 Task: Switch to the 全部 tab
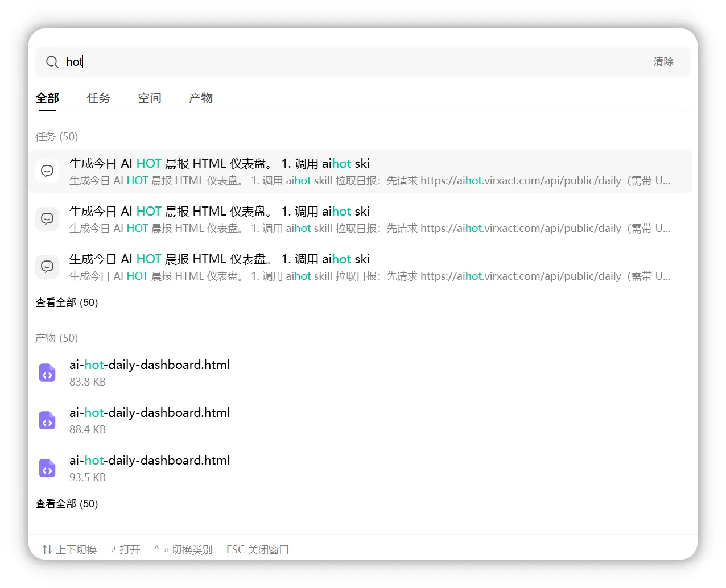click(47, 98)
